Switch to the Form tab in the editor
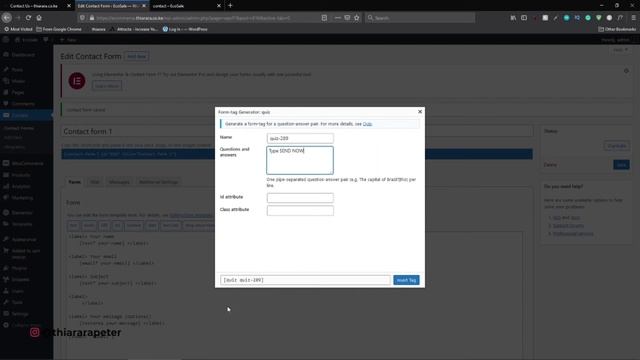Viewport: 640px width, 360px height. [74, 182]
